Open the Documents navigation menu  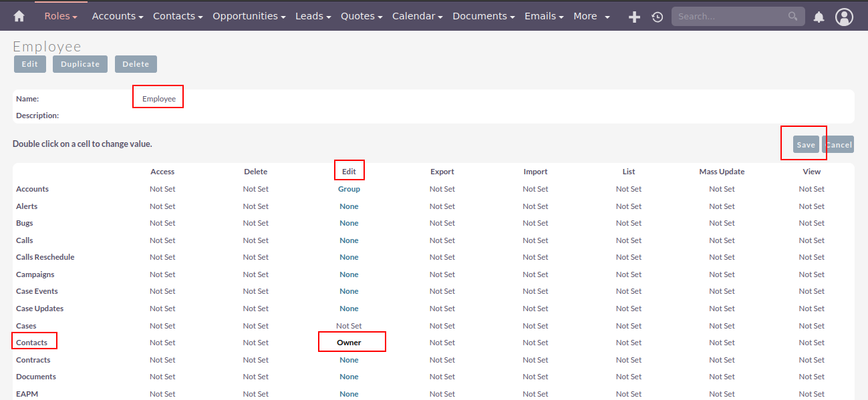[x=484, y=16]
